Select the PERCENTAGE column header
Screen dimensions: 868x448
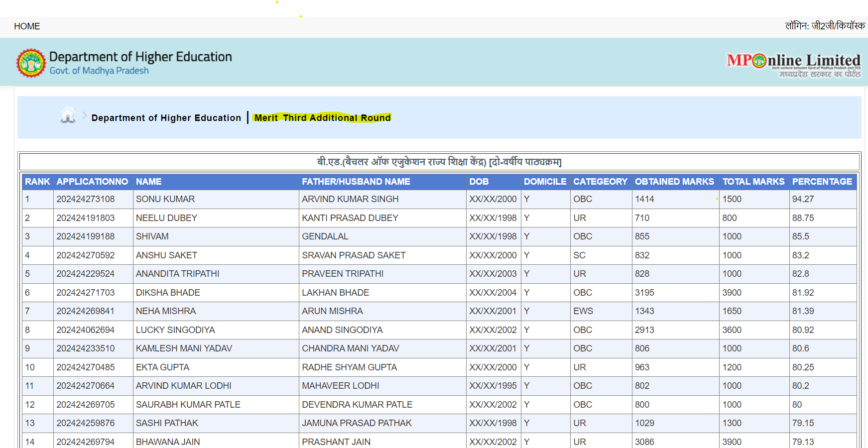822,182
